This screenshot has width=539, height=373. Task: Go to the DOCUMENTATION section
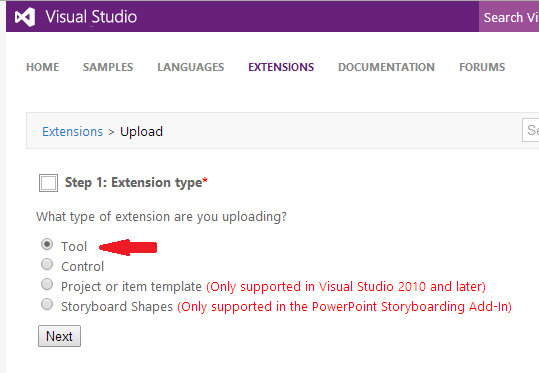[x=387, y=67]
